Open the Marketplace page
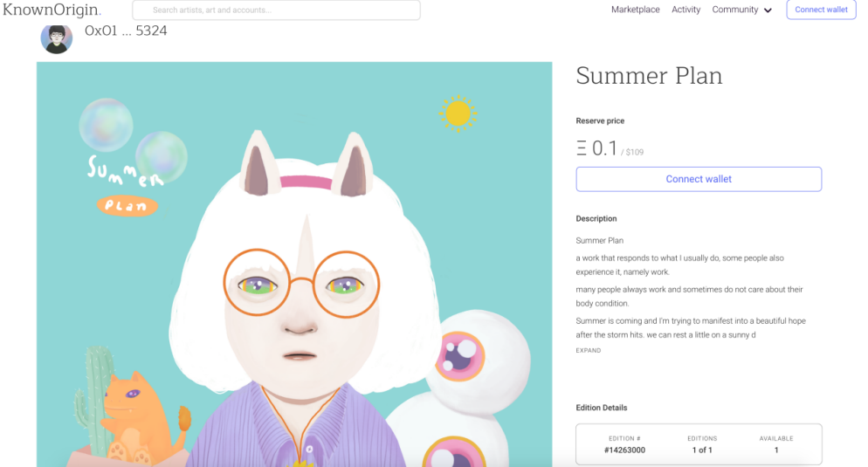This screenshot has height=467, width=868. coord(635,10)
